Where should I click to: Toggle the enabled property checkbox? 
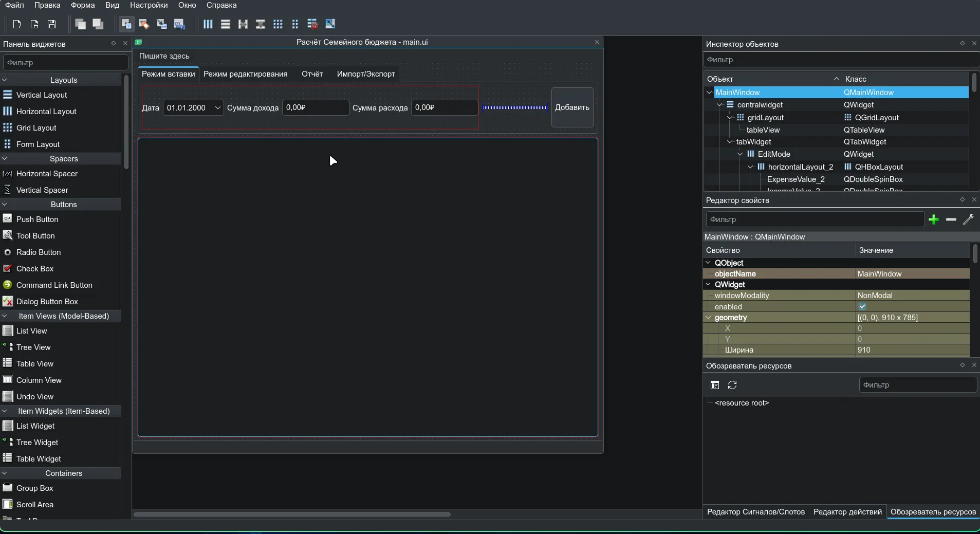click(x=862, y=307)
